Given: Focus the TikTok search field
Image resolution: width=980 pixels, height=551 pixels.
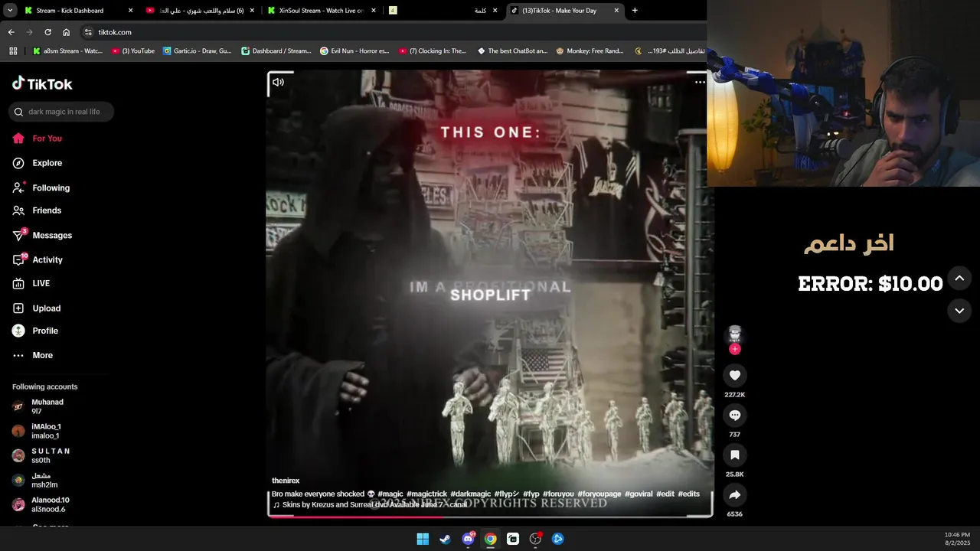Looking at the screenshot, I should tap(61, 112).
